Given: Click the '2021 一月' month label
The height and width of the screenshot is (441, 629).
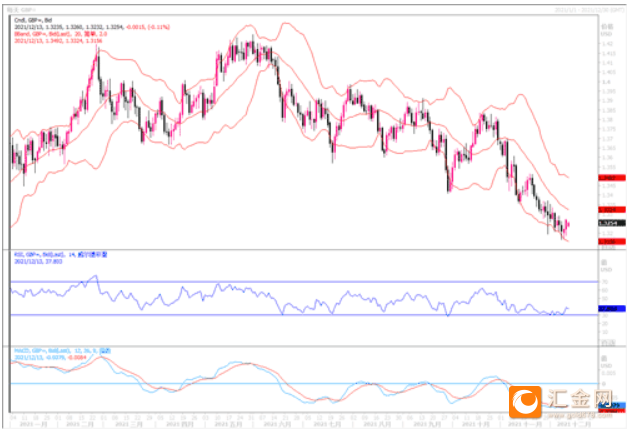Looking at the screenshot, I should point(33,424).
